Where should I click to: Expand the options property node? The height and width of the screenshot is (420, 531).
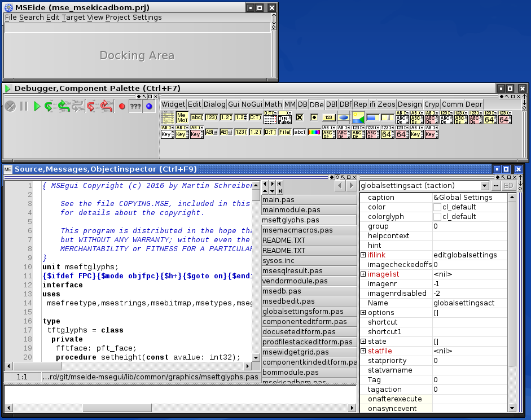point(363,313)
